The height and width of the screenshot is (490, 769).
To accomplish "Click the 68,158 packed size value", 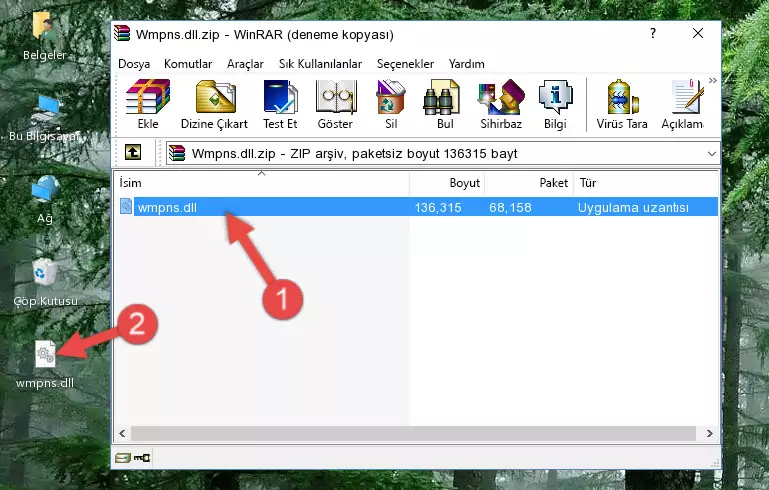I will tap(510, 207).
